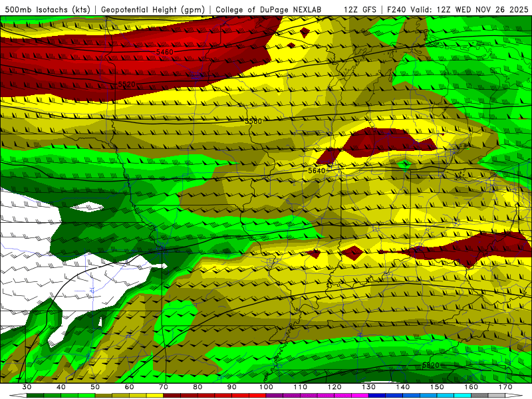Click the 'Geopotential Height (gpm)' title text

pos(153,9)
